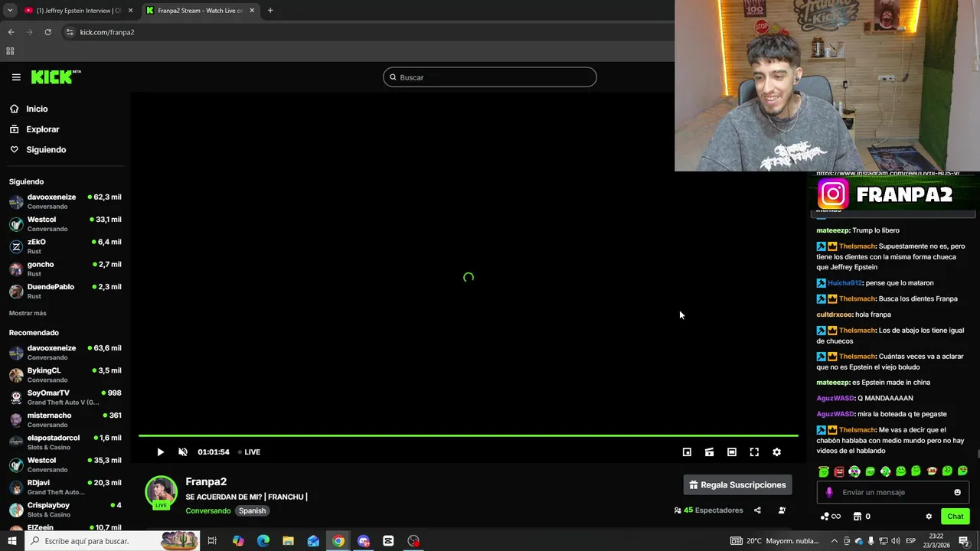980x551 pixels.
Task: Open the browser apps grid icon
Action: [10, 51]
